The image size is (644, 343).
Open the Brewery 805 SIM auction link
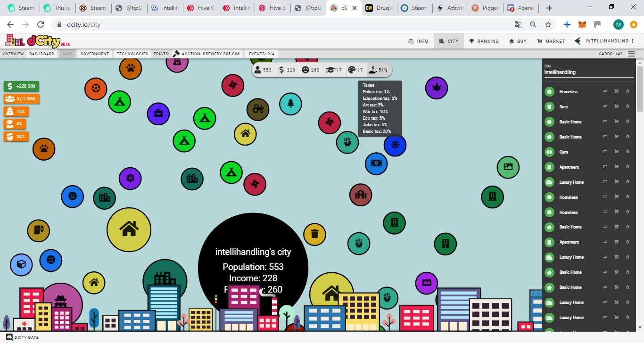tap(206, 54)
